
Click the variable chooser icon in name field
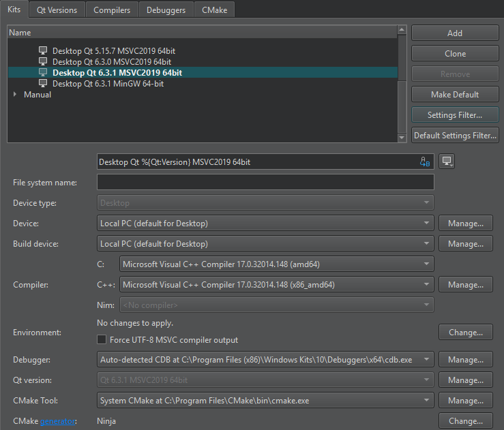tap(425, 162)
